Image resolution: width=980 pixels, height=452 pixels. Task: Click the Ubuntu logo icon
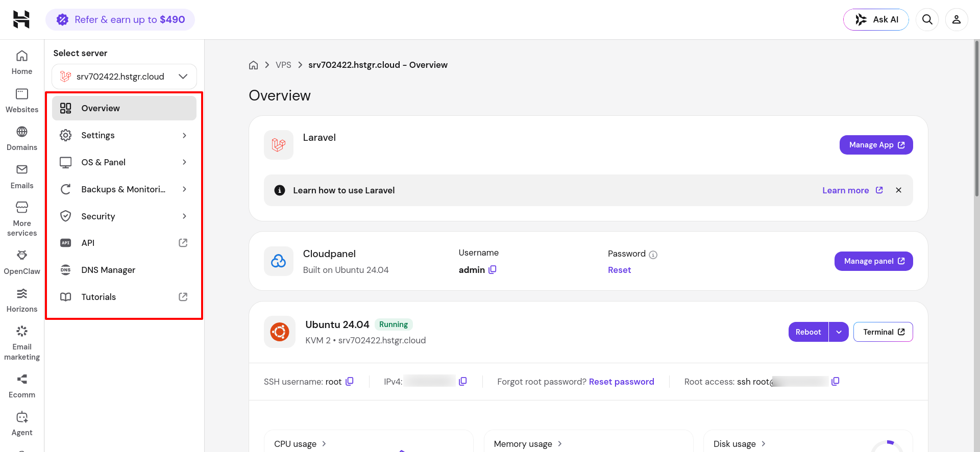coord(280,332)
